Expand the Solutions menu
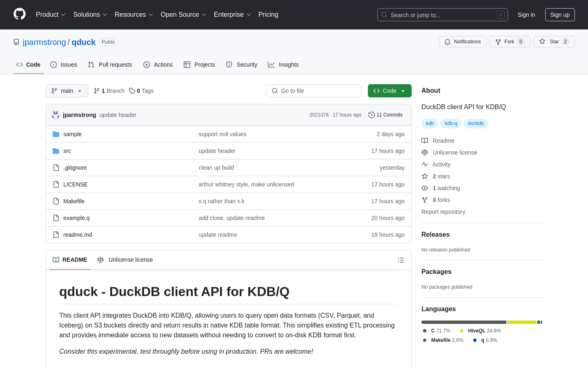The width and height of the screenshot is (588, 368). [x=90, y=15]
